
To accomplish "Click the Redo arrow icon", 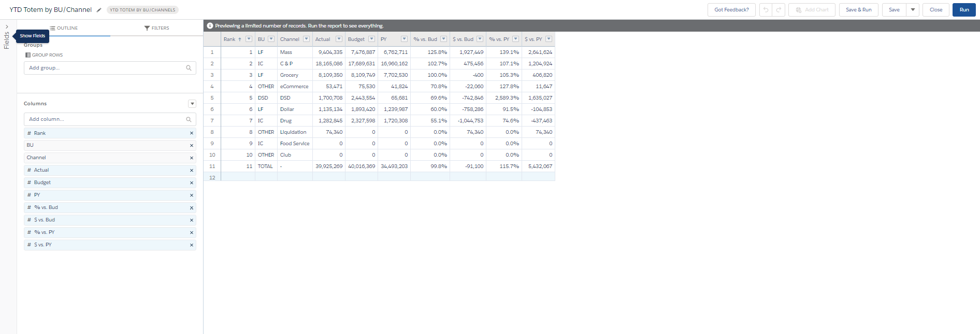I will pyautogui.click(x=779, y=10).
